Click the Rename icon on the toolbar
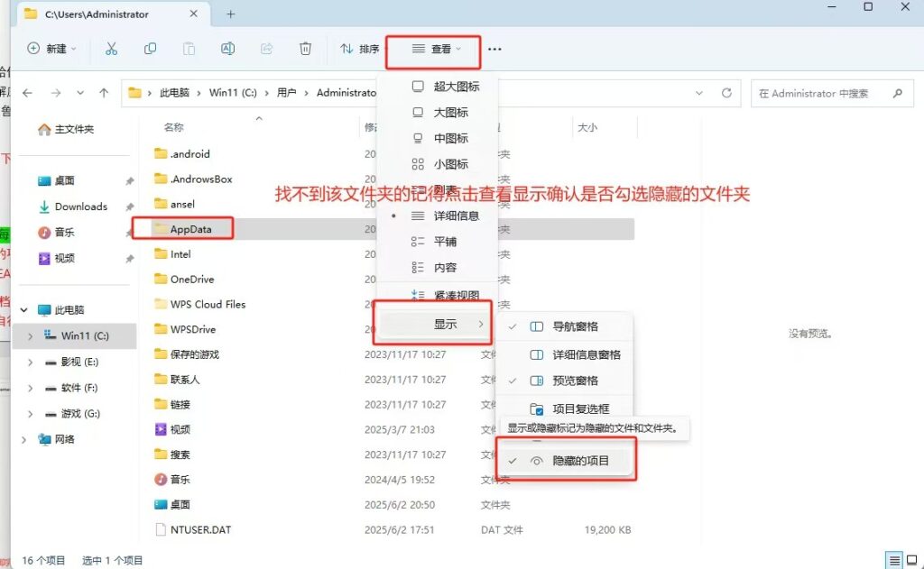Viewport: 924px width, 569px height. coord(228,50)
